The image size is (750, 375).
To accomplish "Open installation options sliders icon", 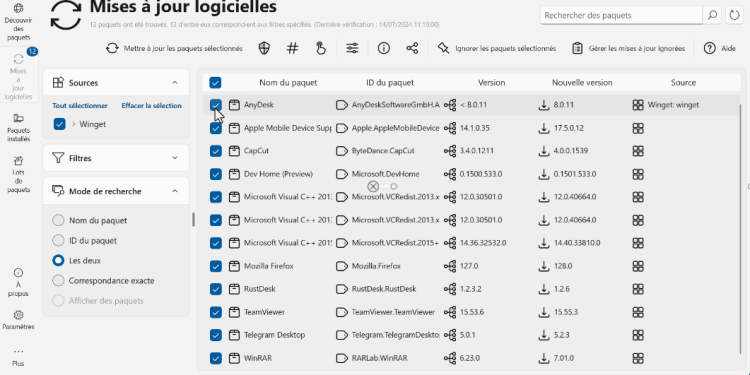I will 353,48.
